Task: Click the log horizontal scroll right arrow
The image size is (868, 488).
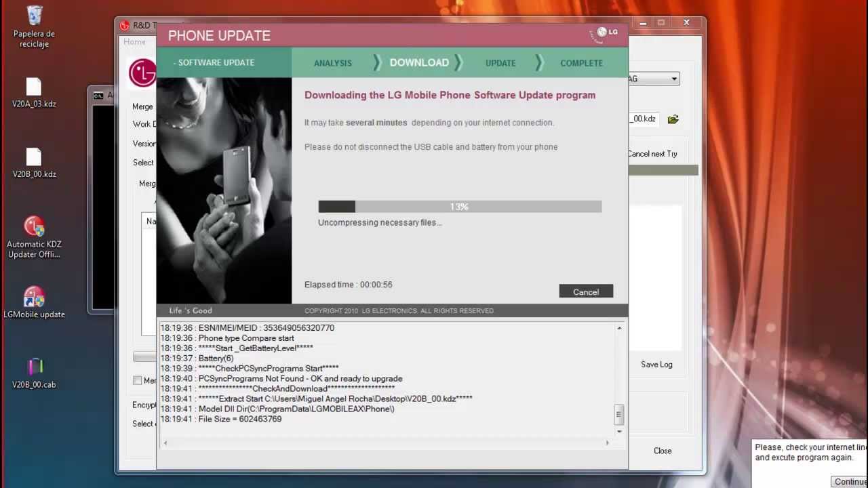Action: (x=607, y=443)
